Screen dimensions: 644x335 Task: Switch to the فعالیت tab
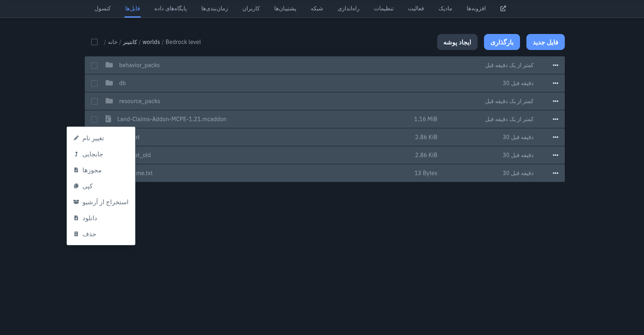coord(416,8)
